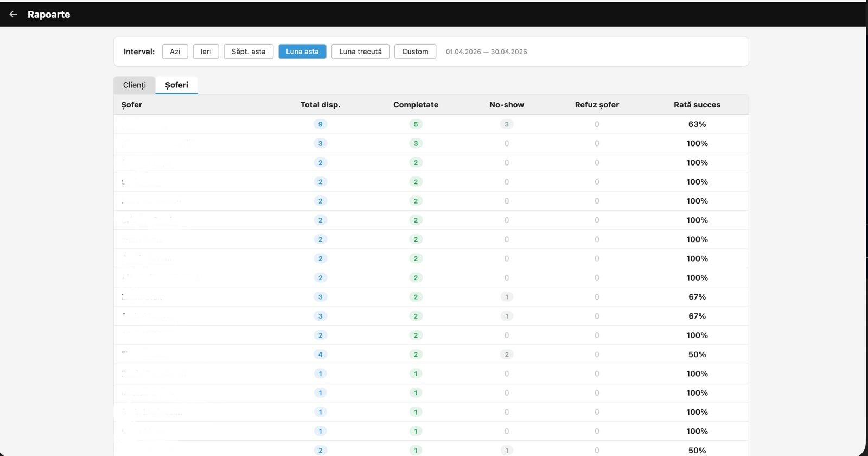Viewport: 868px width, 456px height.
Task: Click the blue 9 total dispatches badge
Action: 320,124
